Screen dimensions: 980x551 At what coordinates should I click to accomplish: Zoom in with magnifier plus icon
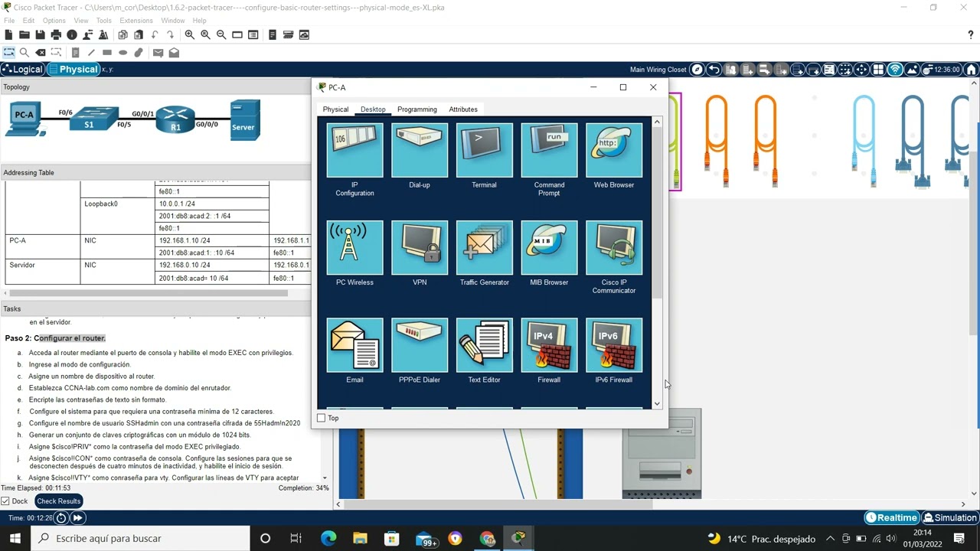(x=190, y=34)
